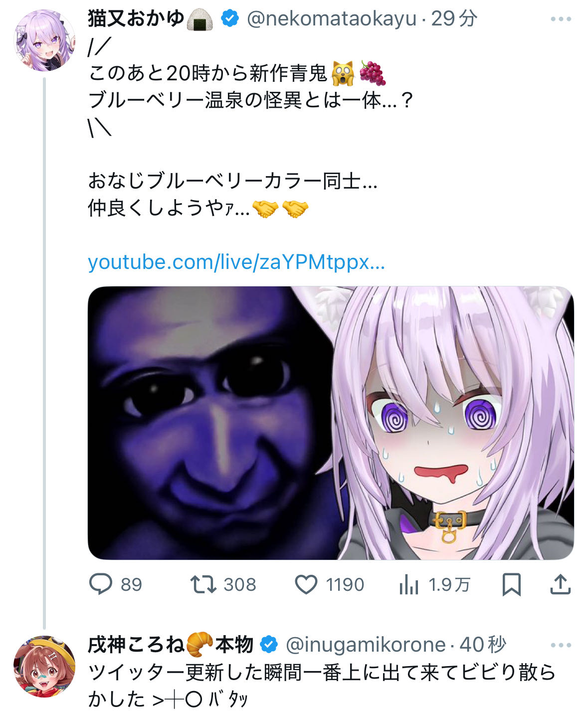Bookmark the Okayu tweet

[511, 584]
